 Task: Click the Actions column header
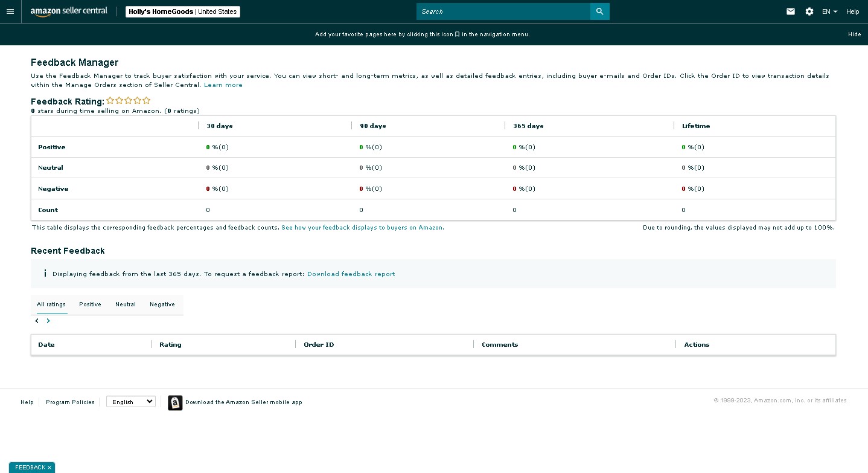click(697, 345)
